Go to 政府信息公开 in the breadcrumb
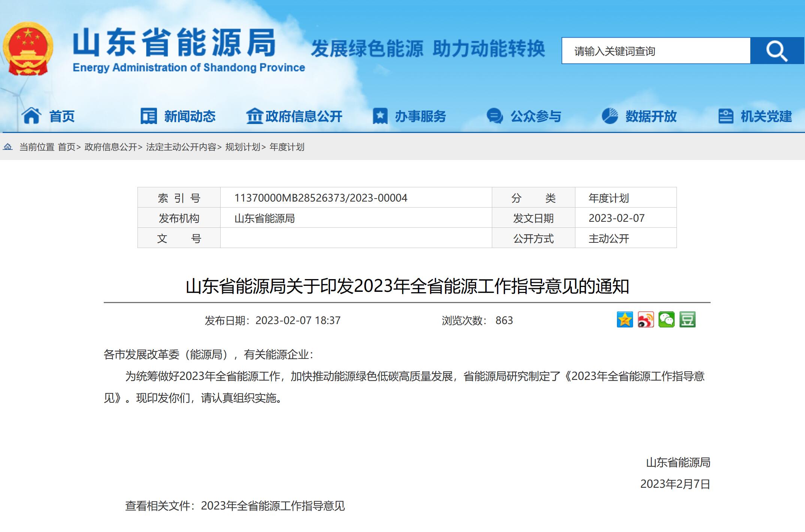 coord(111,147)
